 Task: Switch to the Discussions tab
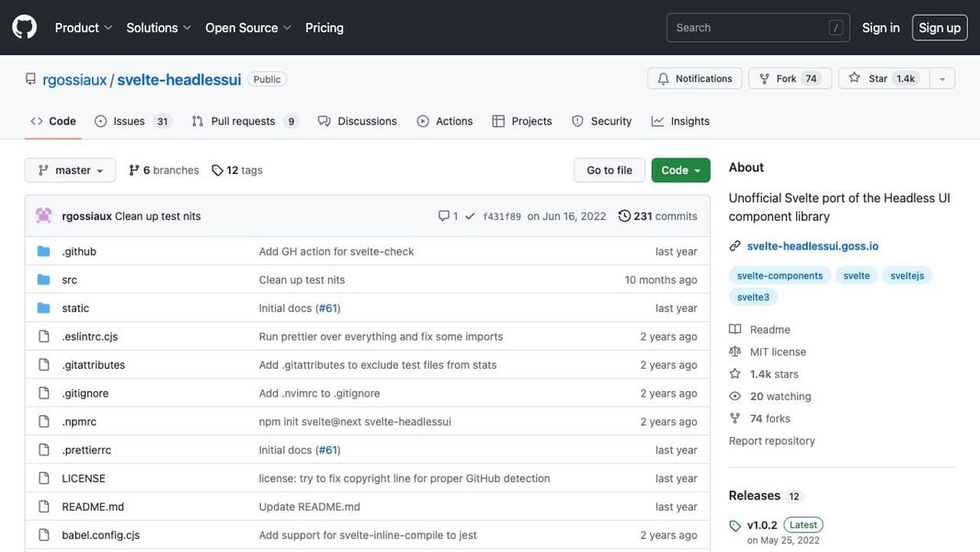(357, 121)
